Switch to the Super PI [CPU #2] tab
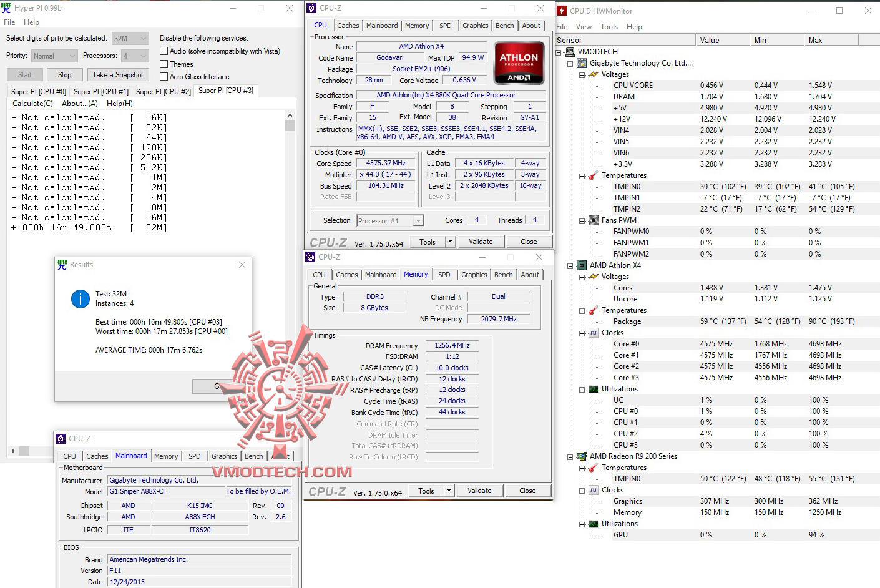 [x=164, y=92]
